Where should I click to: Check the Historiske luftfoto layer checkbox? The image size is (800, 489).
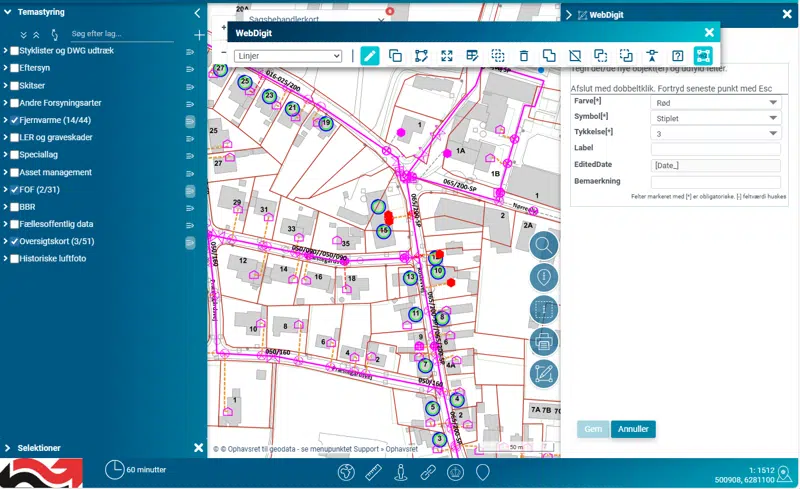coord(15,259)
